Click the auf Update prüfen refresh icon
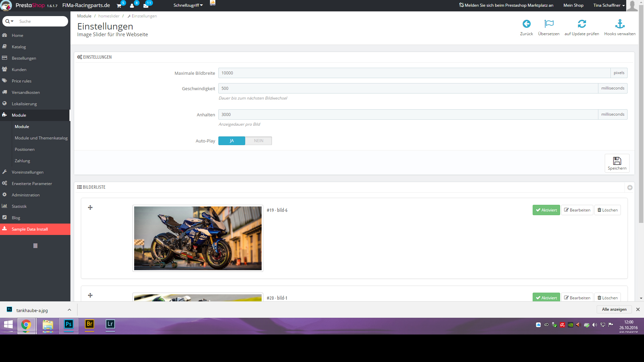644x362 pixels. (x=582, y=24)
